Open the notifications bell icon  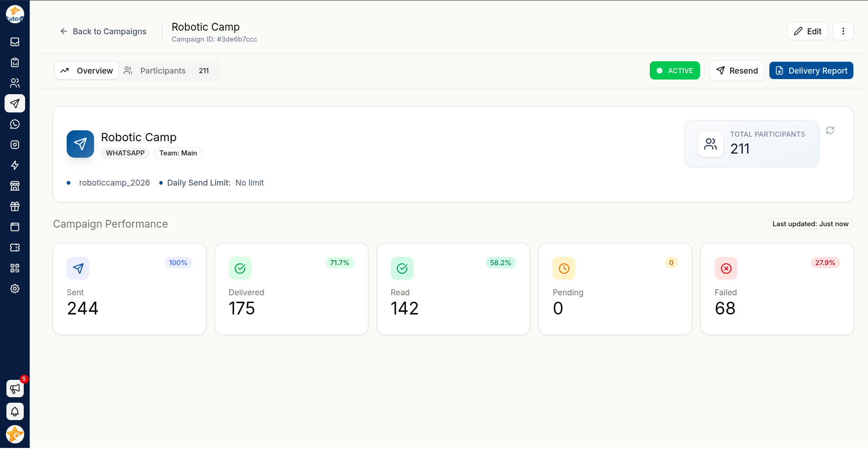pos(15,411)
